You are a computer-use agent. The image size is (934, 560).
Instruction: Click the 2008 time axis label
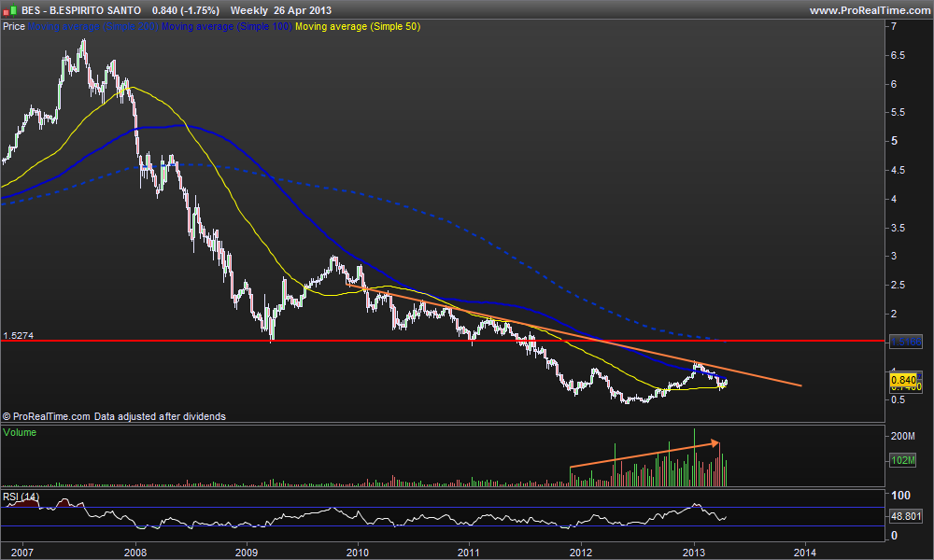coord(135,553)
